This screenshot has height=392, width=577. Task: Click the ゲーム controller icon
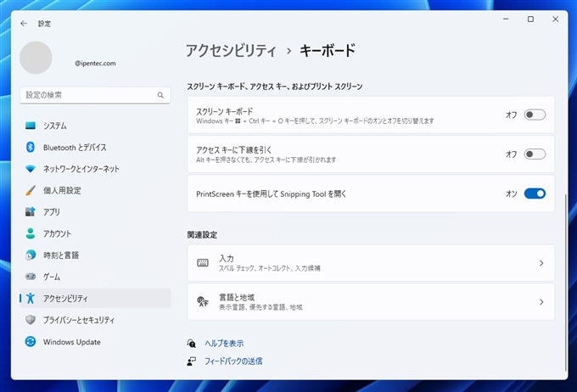(x=31, y=277)
